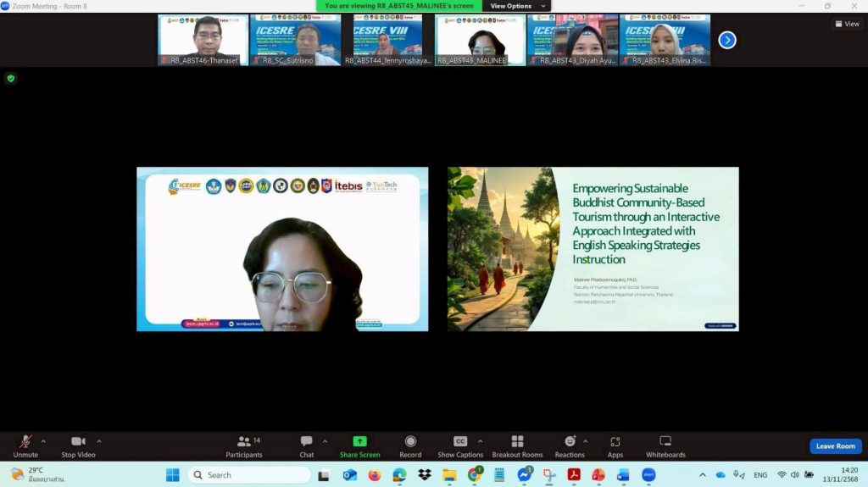Click the green Share Screen icon
868x487 pixels.
(x=359, y=441)
